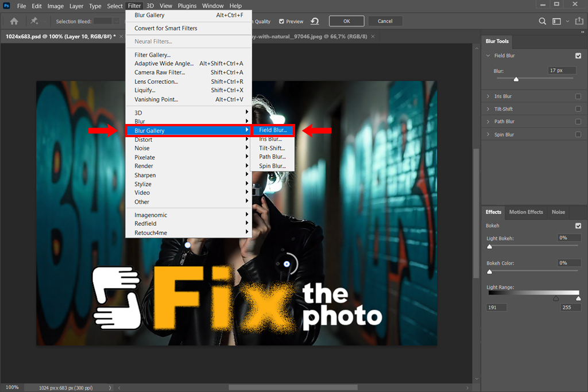Toggle the Bokeh checkbox
The height and width of the screenshot is (392, 588).
tap(578, 226)
